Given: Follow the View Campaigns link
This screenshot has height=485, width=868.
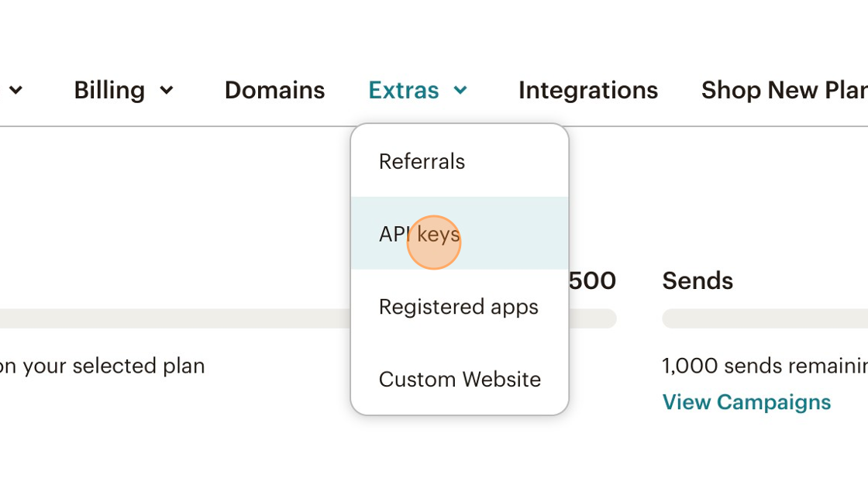Looking at the screenshot, I should [x=746, y=402].
